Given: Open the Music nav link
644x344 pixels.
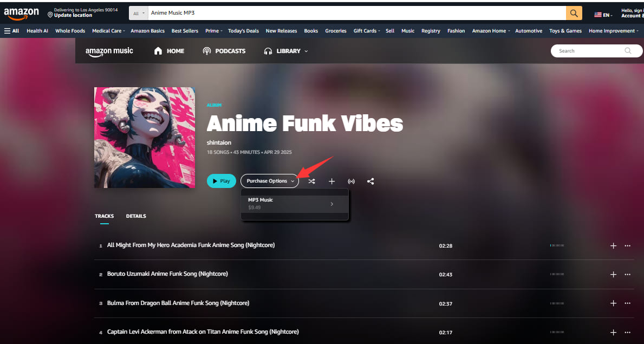Looking at the screenshot, I should coord(408,31).
